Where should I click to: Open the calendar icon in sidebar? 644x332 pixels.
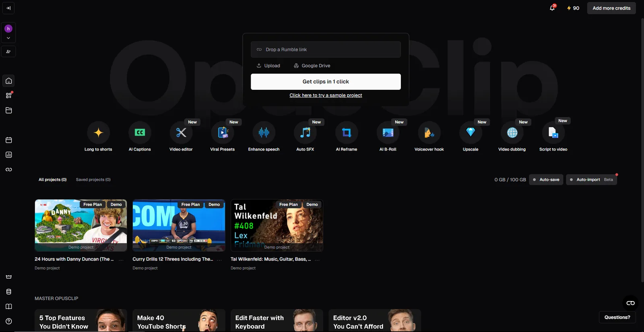8,140
